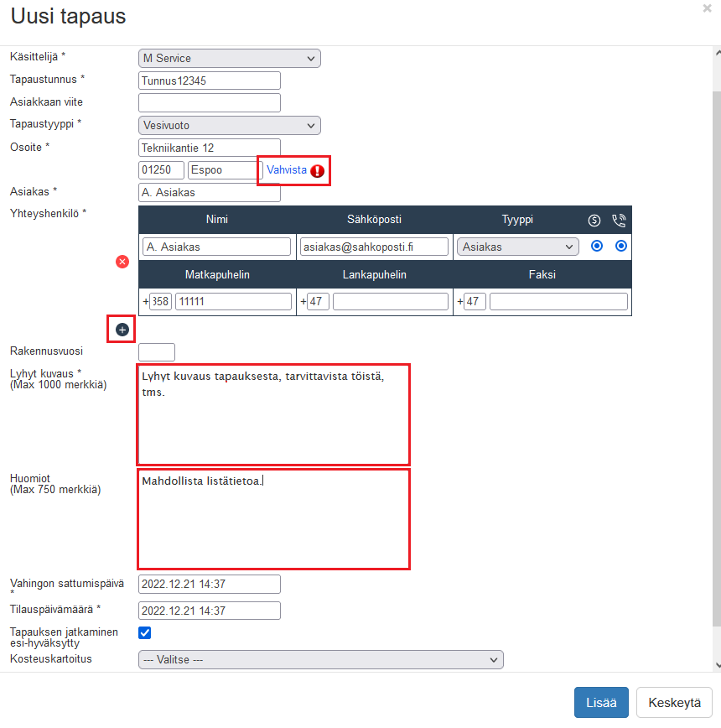
Task: Select the billing contact radio button
Action: 597,247
